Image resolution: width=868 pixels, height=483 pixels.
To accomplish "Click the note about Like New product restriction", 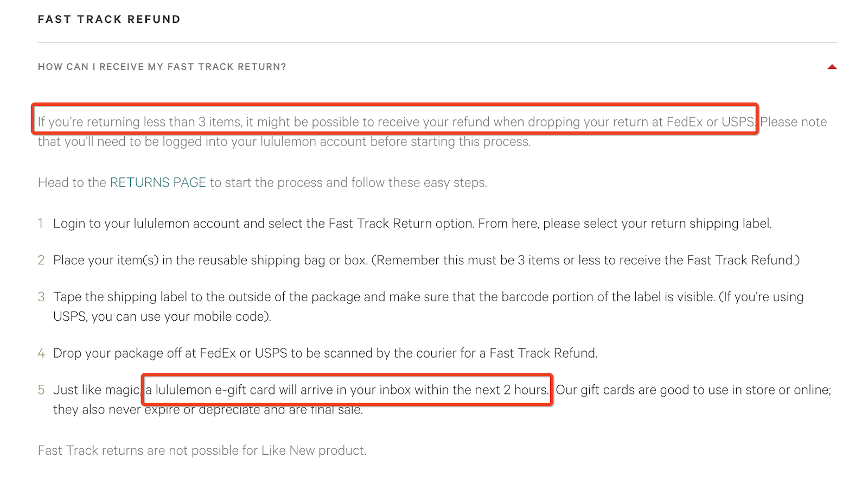I will click(x=202, y=450).
